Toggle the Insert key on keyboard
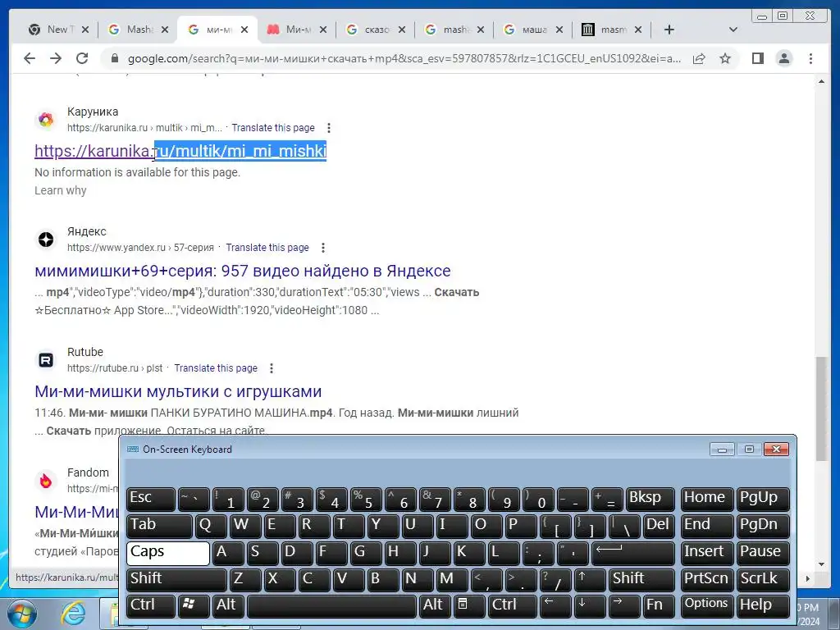Screen dimensions: 840x630 (x=707, y=554)
